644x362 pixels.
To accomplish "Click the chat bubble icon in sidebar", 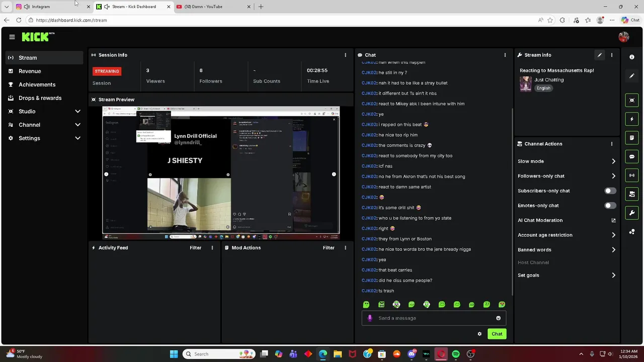I will pos(632,156).
